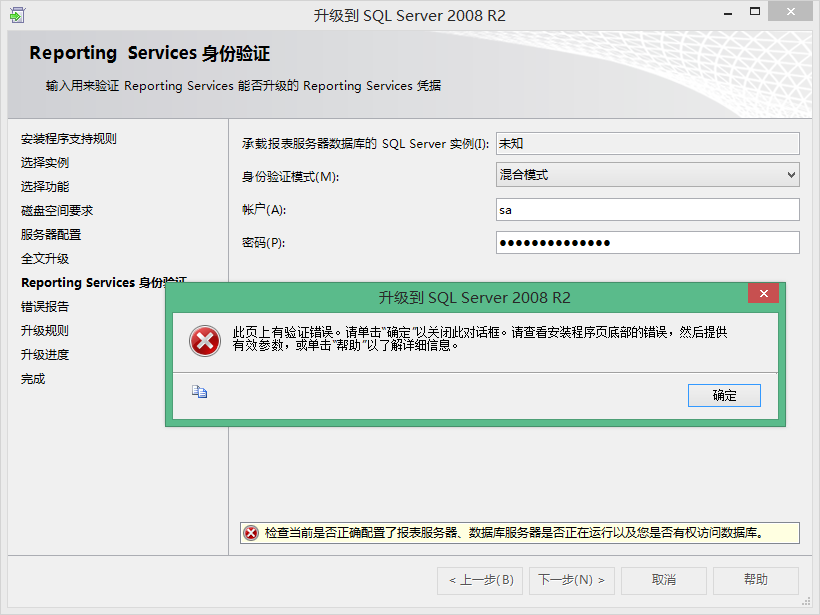Select the 升级规则 step in the sidebar
This screenshot has width=820, height=615.
(x=45, y=331)
